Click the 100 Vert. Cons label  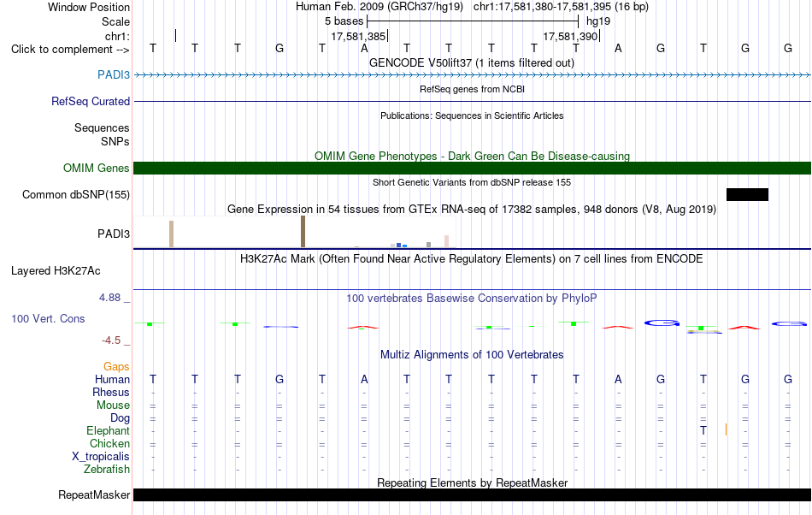point(48,318)
